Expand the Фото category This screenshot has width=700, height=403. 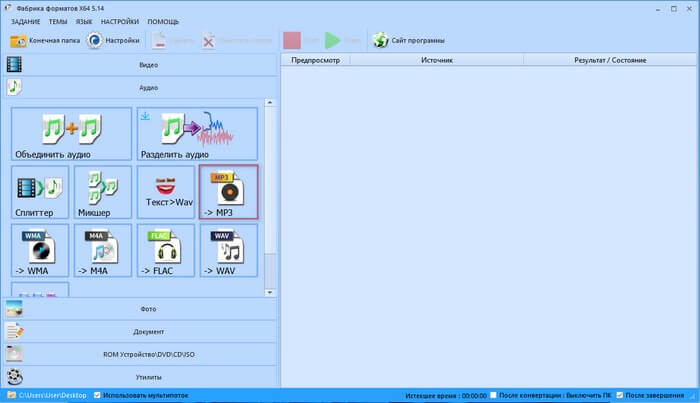pos(141,309)
